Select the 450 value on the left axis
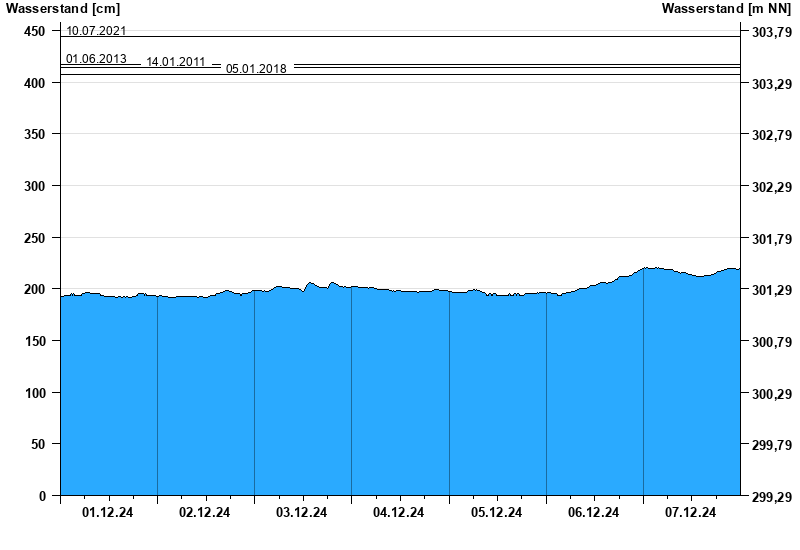 [35, 31]
